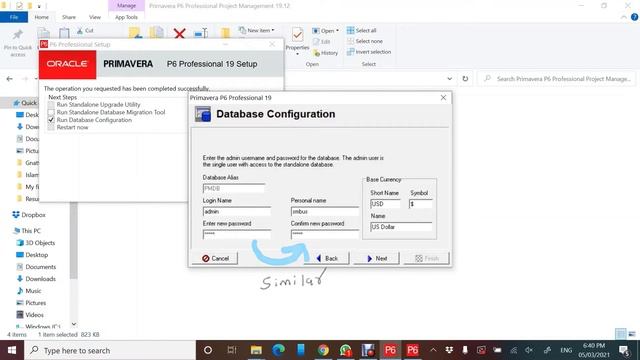Open Google Chrome from taskbar
This screenshot has width=640, height=360.
(x=323, y=350)
